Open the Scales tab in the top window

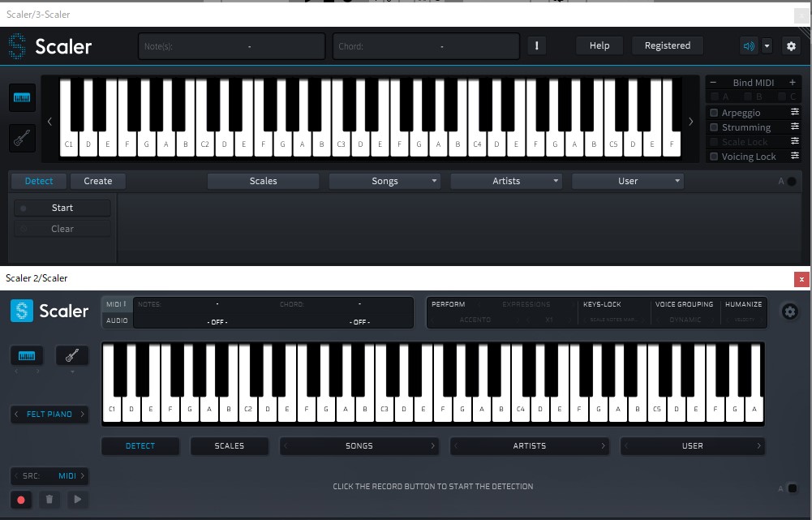(263, 181)
